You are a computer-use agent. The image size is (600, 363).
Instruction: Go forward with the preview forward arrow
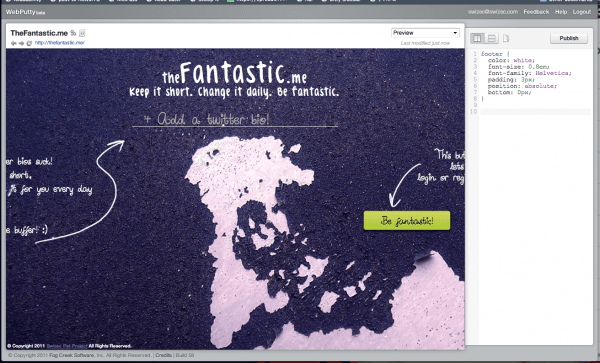(21, 43)
